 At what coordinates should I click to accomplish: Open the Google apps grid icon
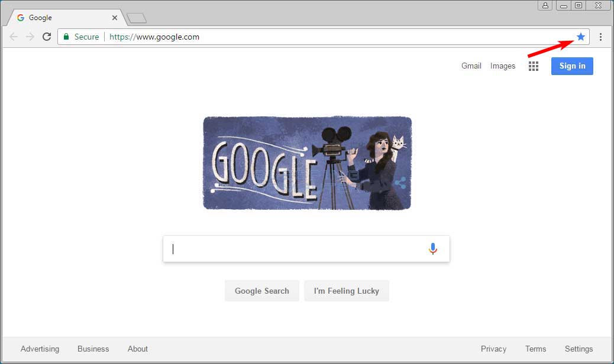(x=534, y=66)
